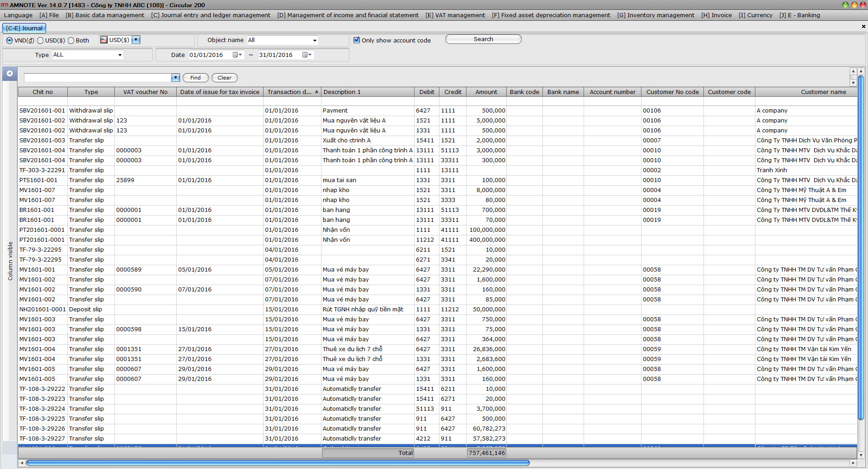Click the Clear button
This screenshot has width=868, height=469.
coord(224,78)
